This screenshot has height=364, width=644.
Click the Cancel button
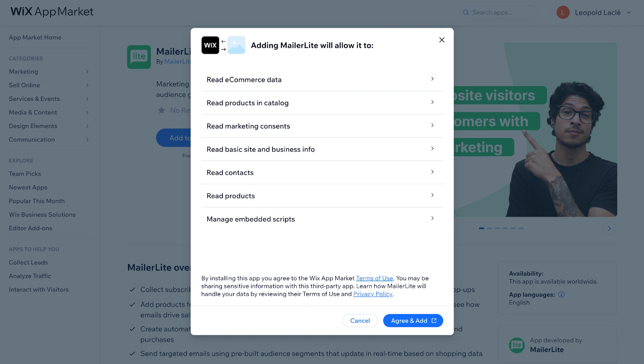click(360, 321)
